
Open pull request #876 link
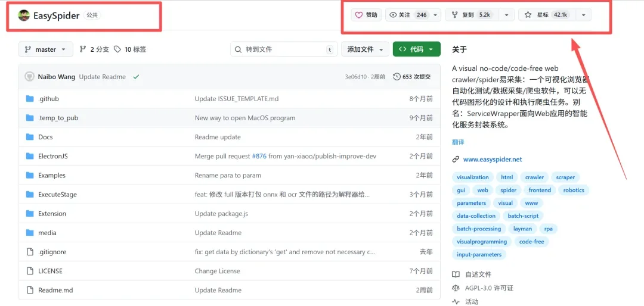[259, 157]
